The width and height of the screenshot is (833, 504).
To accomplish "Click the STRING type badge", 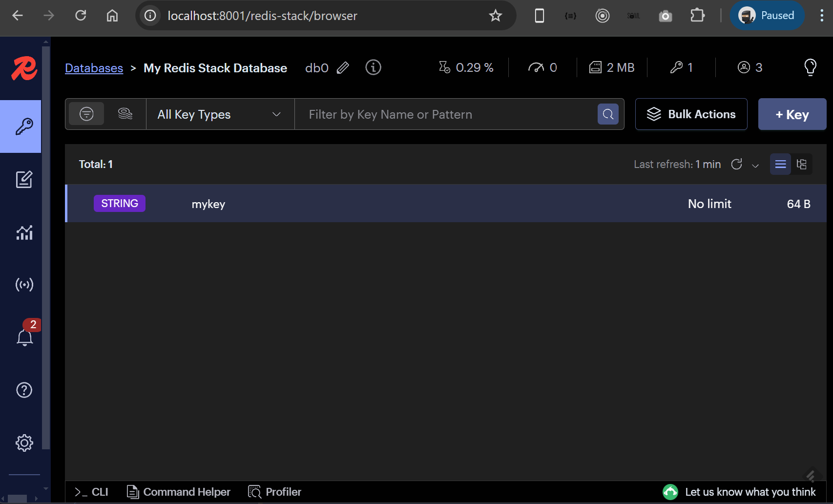I will 120,204.
